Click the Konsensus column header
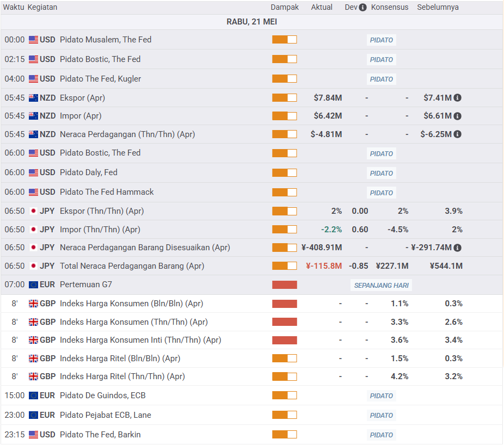 390,8
